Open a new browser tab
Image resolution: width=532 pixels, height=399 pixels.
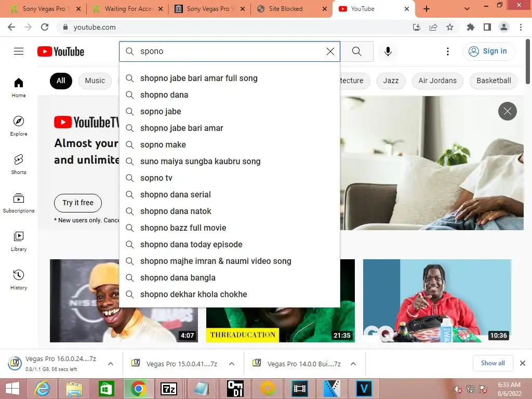[x=427, y=9]
